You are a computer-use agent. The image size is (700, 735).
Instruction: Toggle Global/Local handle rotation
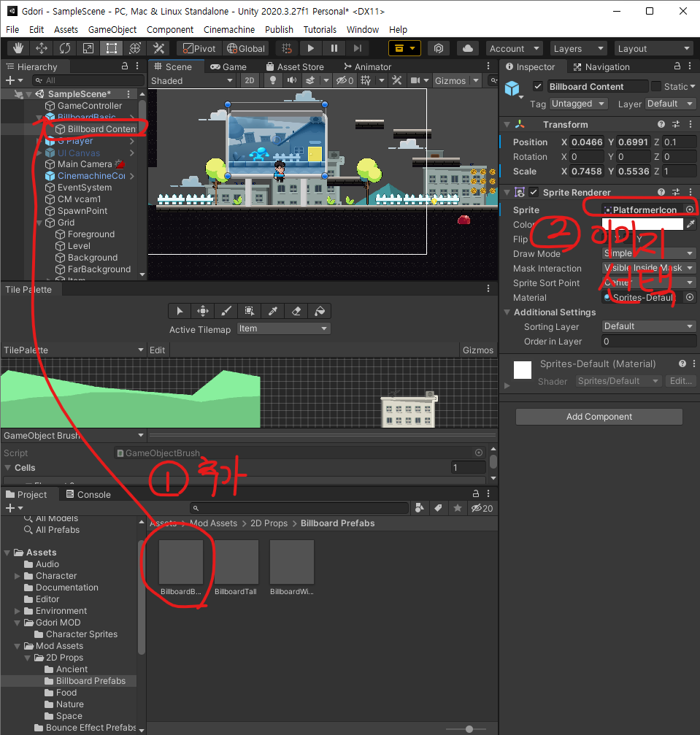(x=246, y=48)
